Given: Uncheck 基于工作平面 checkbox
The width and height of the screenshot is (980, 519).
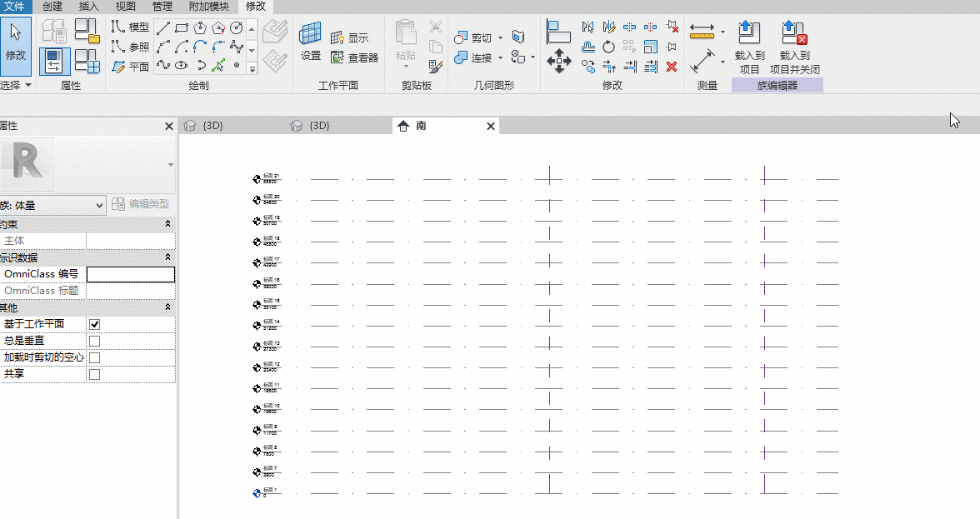Looking at the screenshot, I should 94,324.
